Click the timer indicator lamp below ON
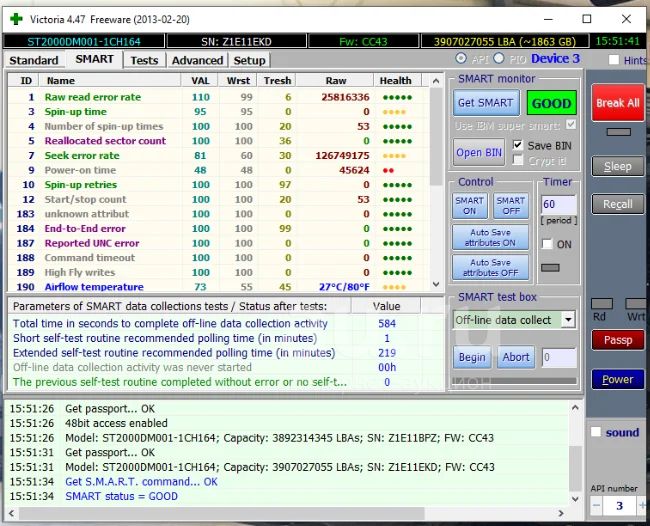The image size is (650, 526). [550, 268]
